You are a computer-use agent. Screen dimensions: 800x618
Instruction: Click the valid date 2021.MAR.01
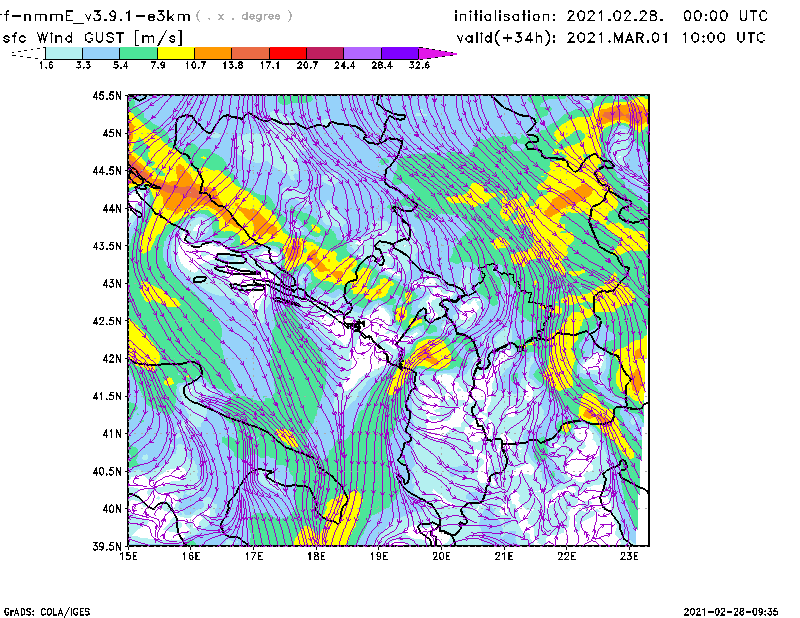pyautogui.click(x=618, y=38)
